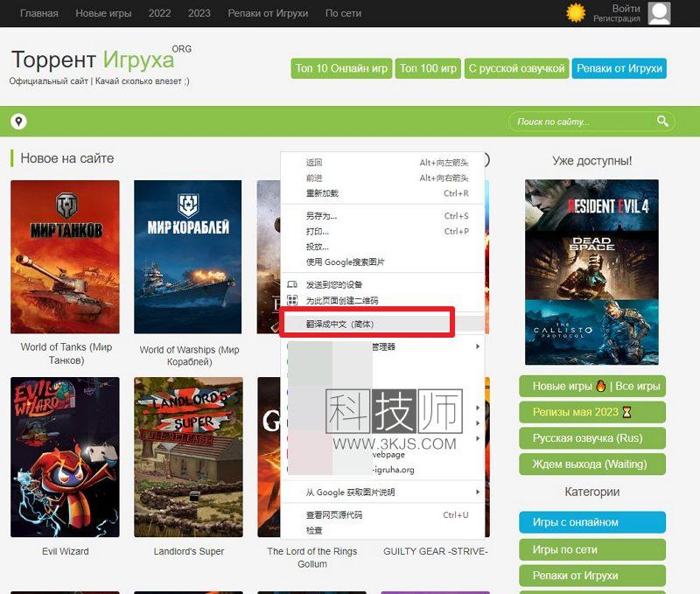Click the World of Warships title link
This screenshot has height=594, width=700.
[x=189, y=356]
